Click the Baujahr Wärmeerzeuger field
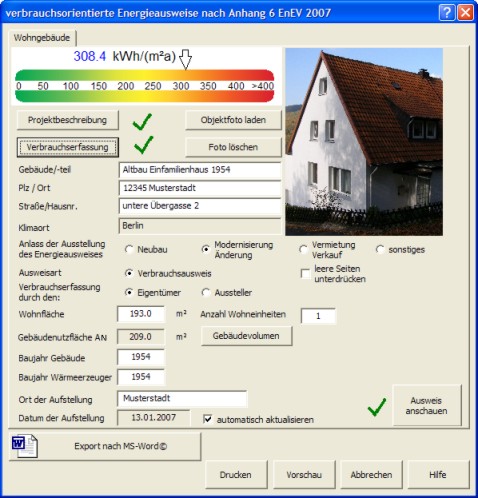Screen dimensions: 478x498 point(141,377)
